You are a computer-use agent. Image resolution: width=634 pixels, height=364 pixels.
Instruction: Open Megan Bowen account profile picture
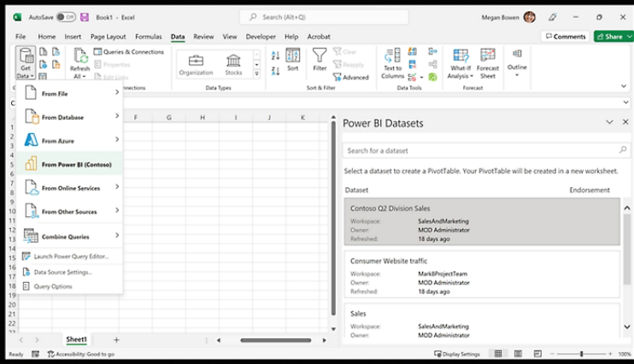pyautogui.click(x=529, y=17)
